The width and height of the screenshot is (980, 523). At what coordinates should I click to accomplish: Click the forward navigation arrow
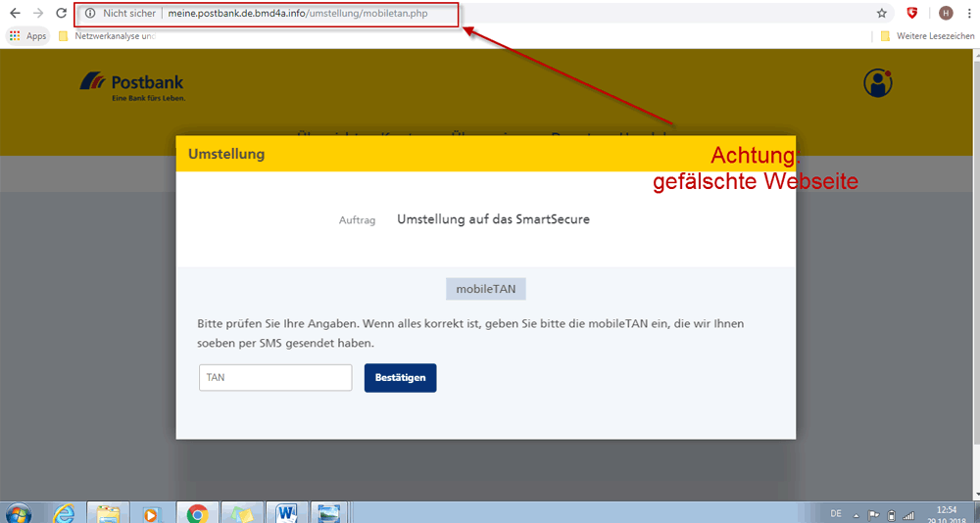(x=38, y=13)
